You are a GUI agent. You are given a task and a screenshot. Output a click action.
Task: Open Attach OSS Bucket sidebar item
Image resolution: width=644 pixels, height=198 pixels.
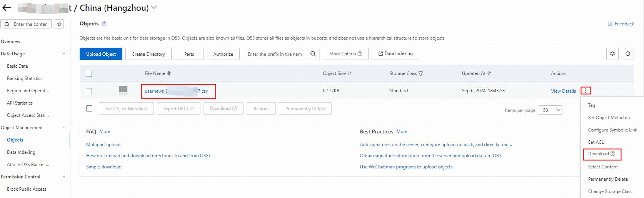[x=28, y=165]
